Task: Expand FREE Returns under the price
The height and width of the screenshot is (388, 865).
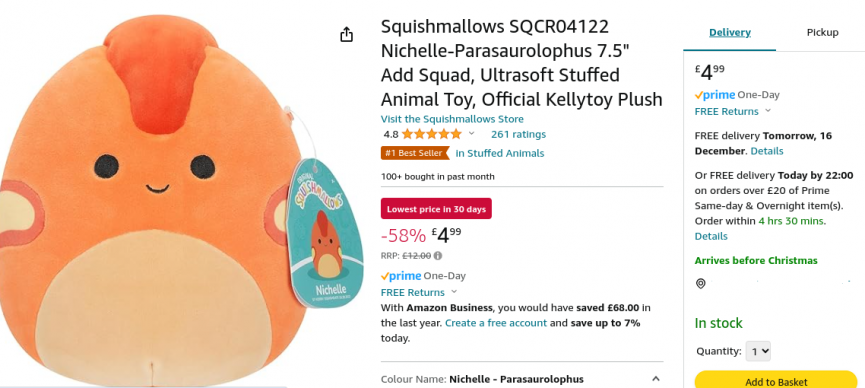Action: click(419, 293)
